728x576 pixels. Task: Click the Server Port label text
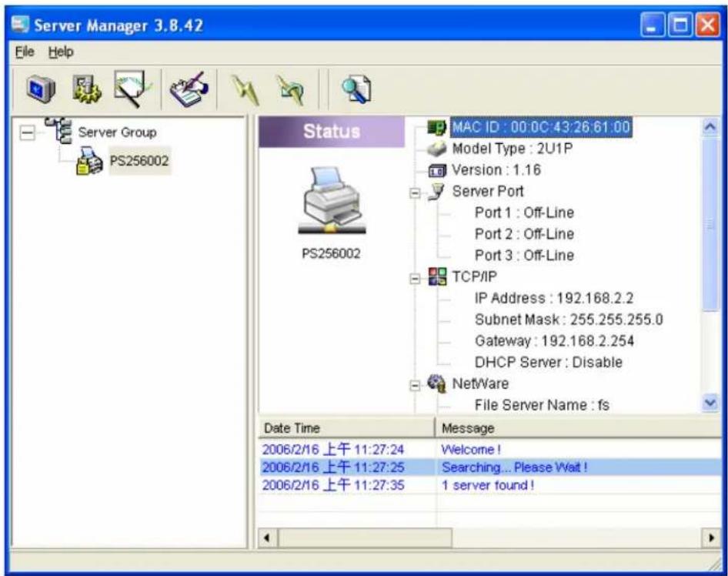coord(487,192)
